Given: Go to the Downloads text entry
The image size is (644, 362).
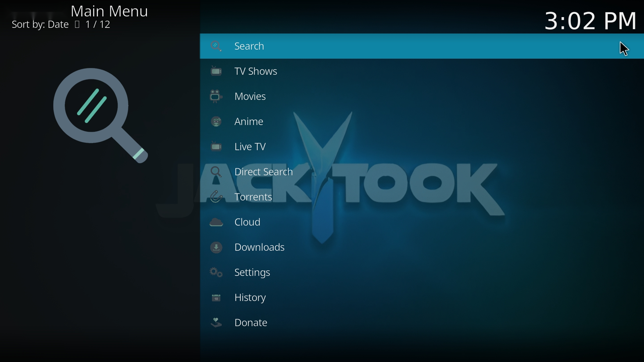Looking at the screenshot, I should [260, 248].
